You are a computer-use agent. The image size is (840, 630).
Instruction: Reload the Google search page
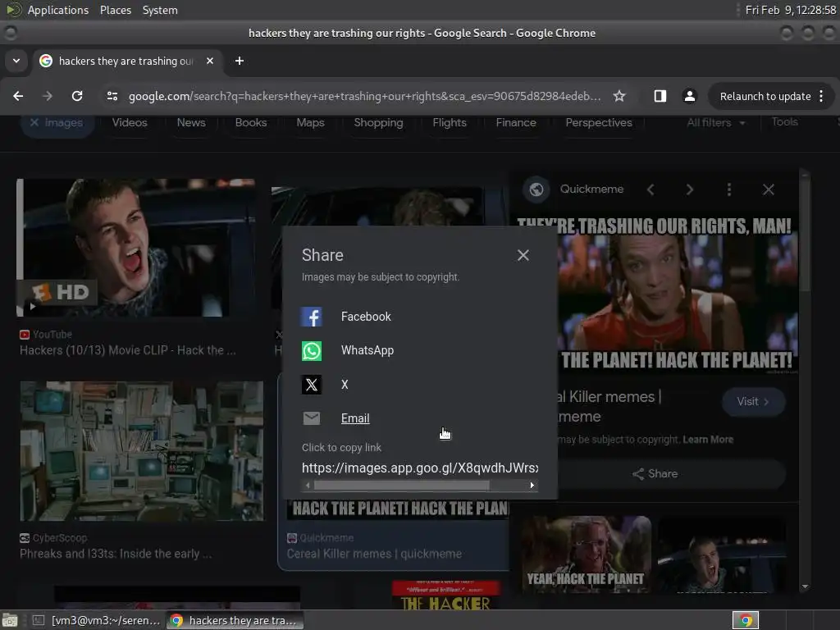click(x=77, y=96)
